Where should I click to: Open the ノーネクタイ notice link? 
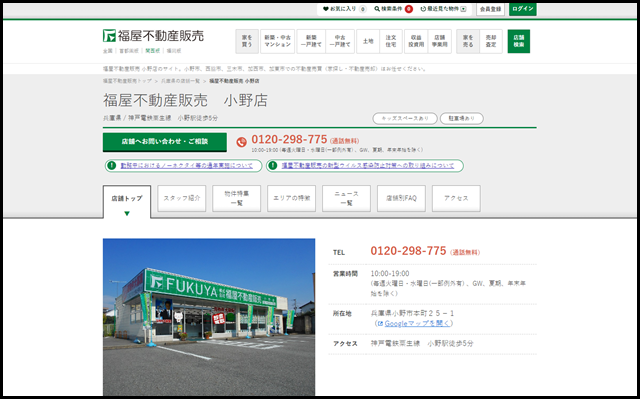click(187, 166)
